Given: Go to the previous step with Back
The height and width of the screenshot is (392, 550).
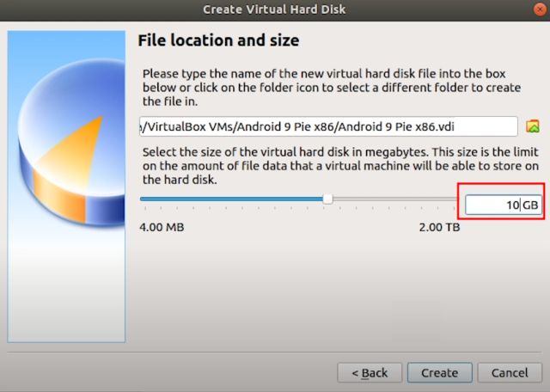Looking at the screenshot, I should coord(370,372).
